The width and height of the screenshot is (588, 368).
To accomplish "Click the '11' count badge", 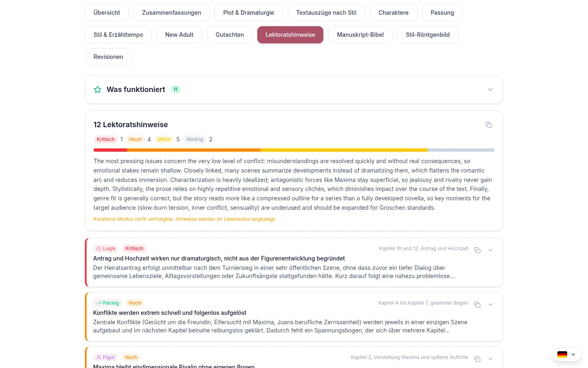I will click(176, 90).
